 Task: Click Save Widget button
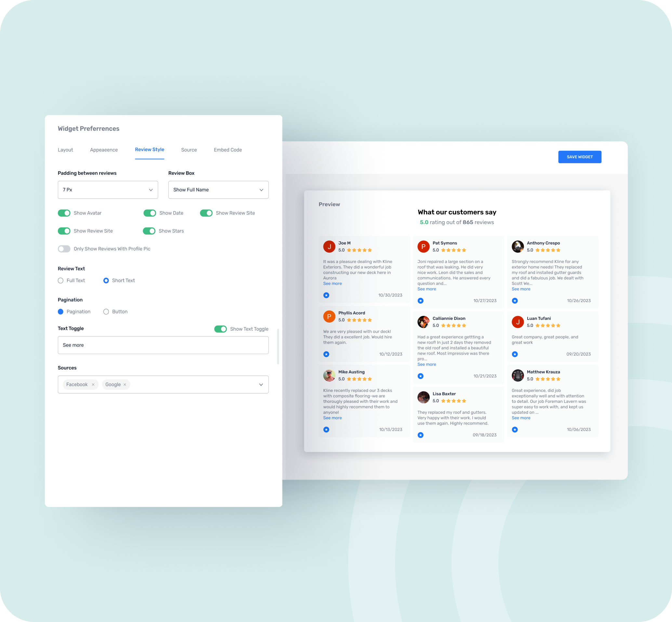(580, 157)
